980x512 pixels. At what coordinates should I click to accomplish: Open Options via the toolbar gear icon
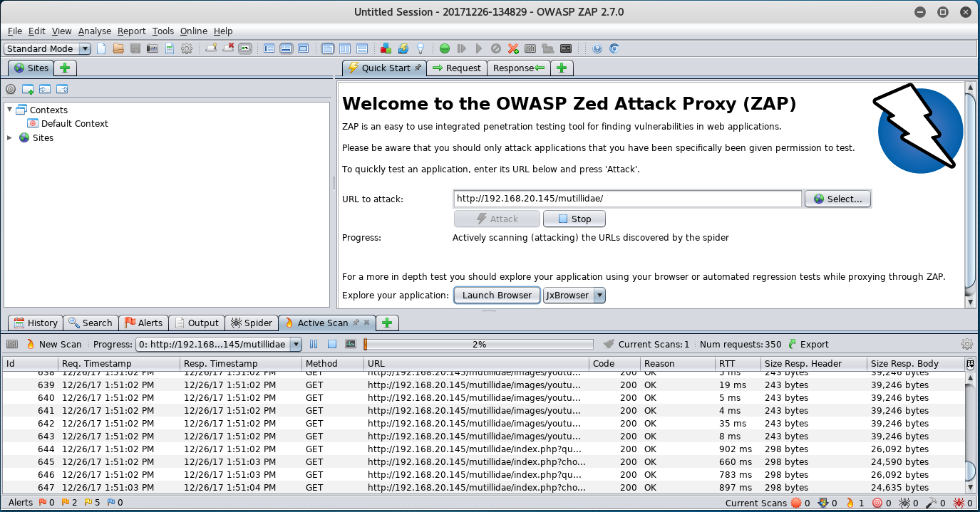187,48
